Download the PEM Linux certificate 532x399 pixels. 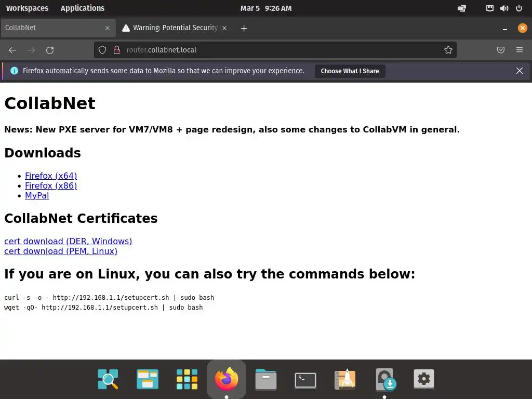[x=61, y=251]
